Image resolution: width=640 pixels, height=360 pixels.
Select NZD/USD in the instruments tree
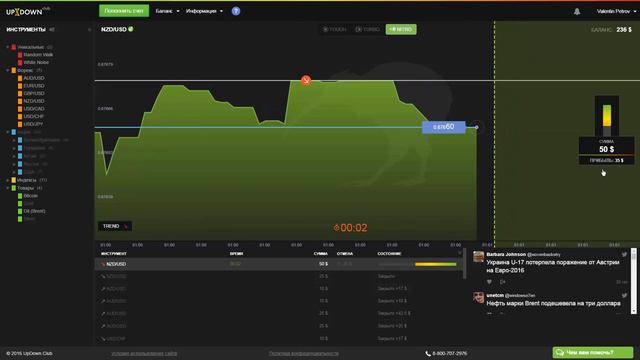click(34, 101)
